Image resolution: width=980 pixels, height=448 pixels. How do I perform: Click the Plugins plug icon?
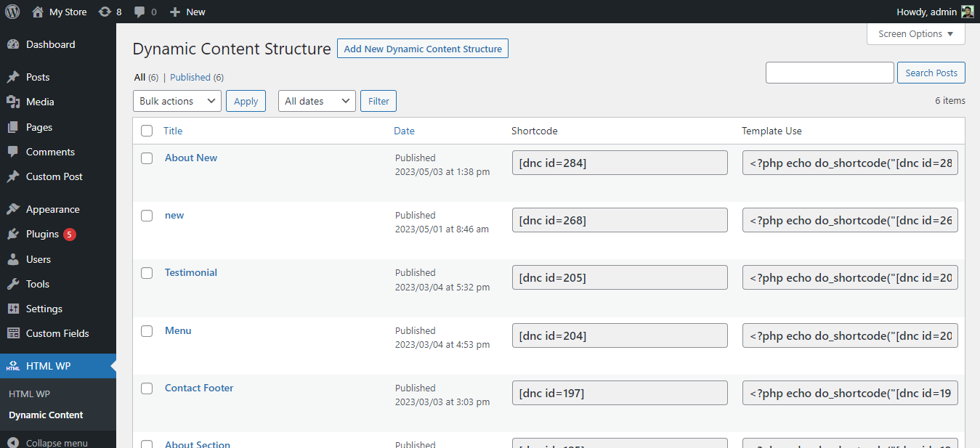point(13,234)
